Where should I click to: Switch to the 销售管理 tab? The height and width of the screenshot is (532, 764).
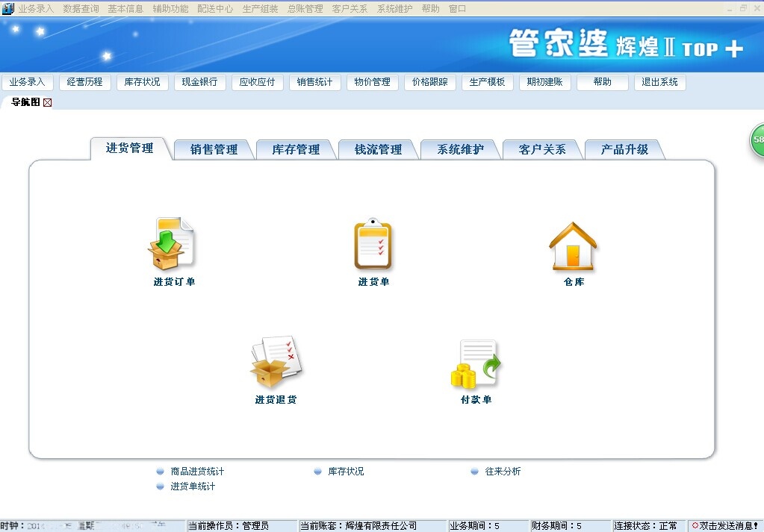pyautogui.click(x=213, y=148)
